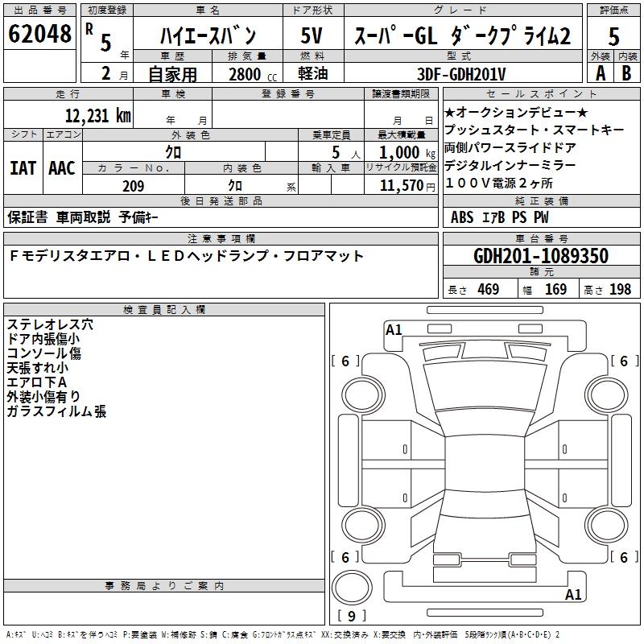Screen dimensions: 644x644
Task: Click inspector note 天張すれ小
Action: [x=37, y=368]
